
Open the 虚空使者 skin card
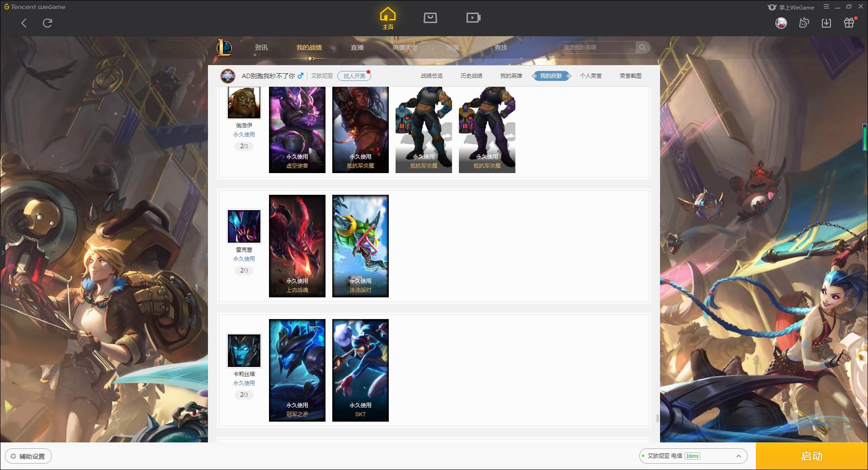point(297,130)
